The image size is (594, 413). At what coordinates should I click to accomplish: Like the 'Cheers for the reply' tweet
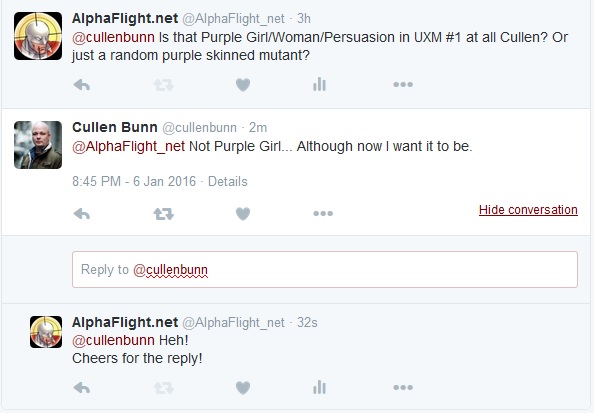click(243, 388)
